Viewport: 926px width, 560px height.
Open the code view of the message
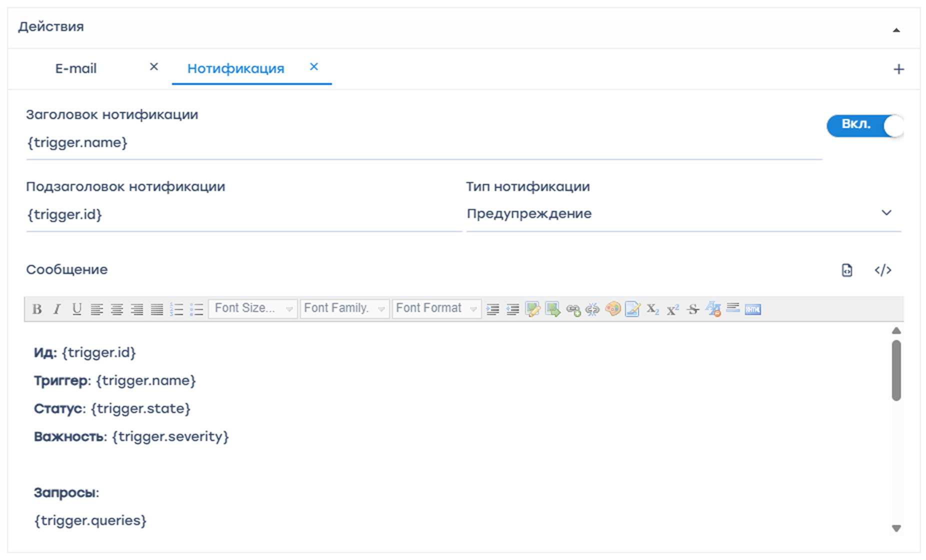882,270
